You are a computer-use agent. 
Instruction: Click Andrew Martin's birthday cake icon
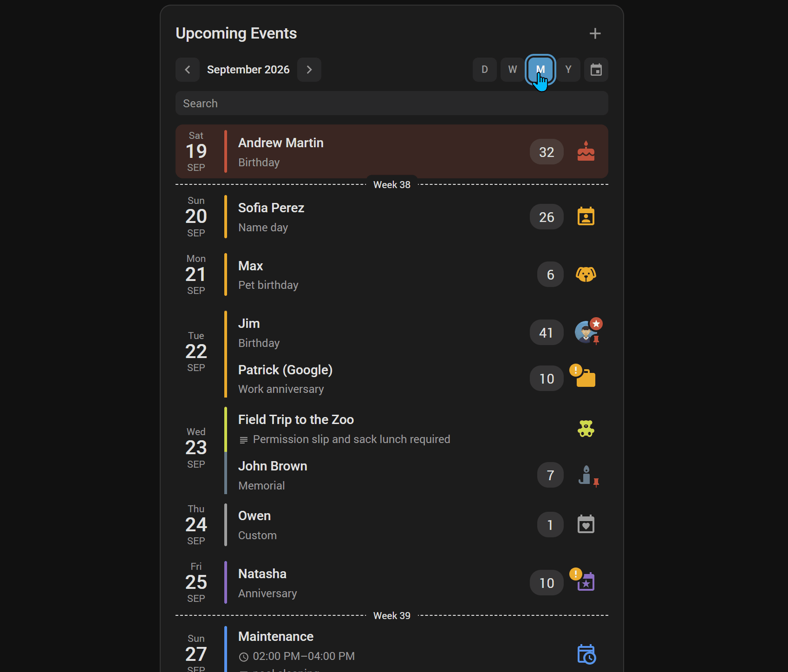(x=586, y=151)
